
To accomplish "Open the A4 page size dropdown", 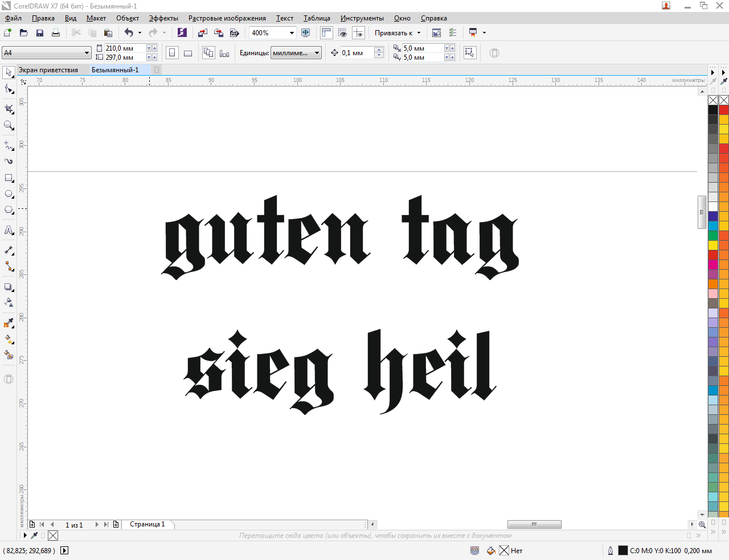I will (87, 53).
